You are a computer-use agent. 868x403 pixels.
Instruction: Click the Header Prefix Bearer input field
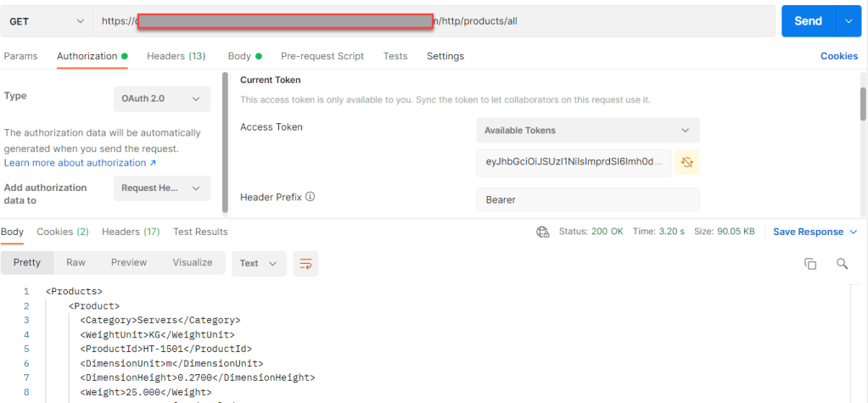[587, 200]
